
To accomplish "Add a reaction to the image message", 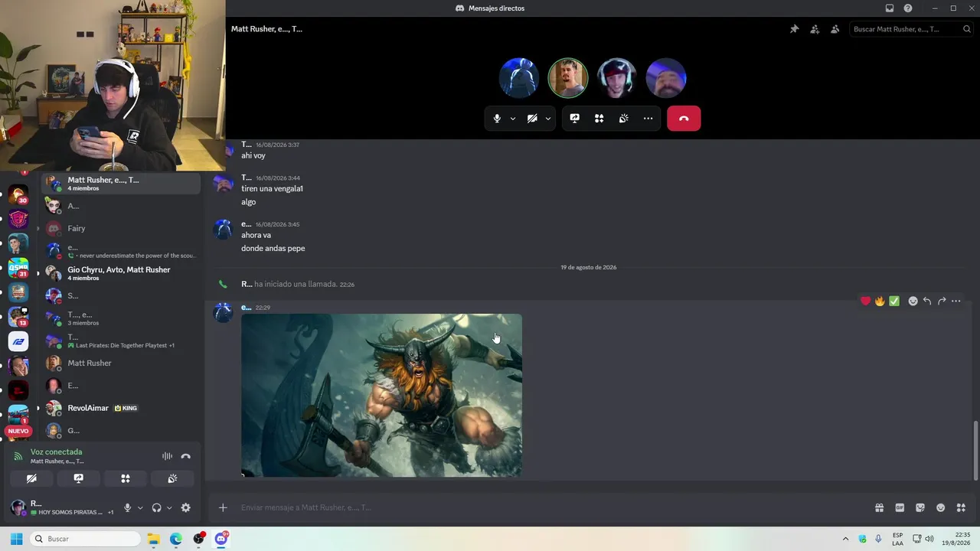I will pos(913,302).
